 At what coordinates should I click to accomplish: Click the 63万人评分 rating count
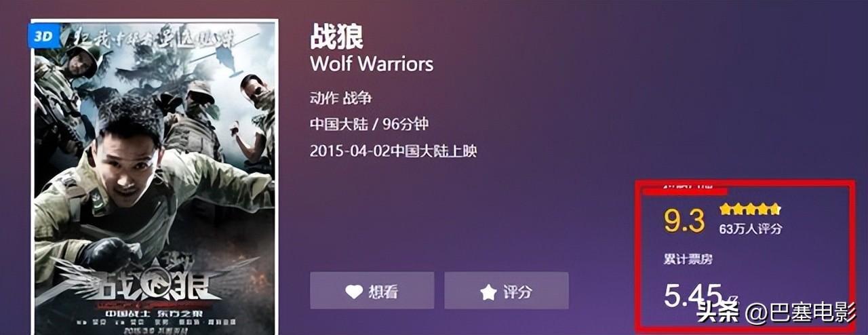pos(750,229)
